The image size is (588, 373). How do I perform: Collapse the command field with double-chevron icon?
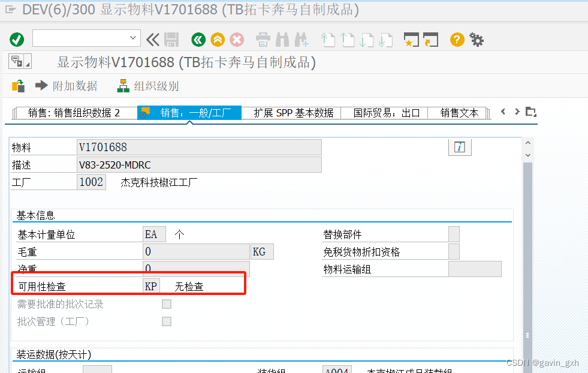coord(153,40)
